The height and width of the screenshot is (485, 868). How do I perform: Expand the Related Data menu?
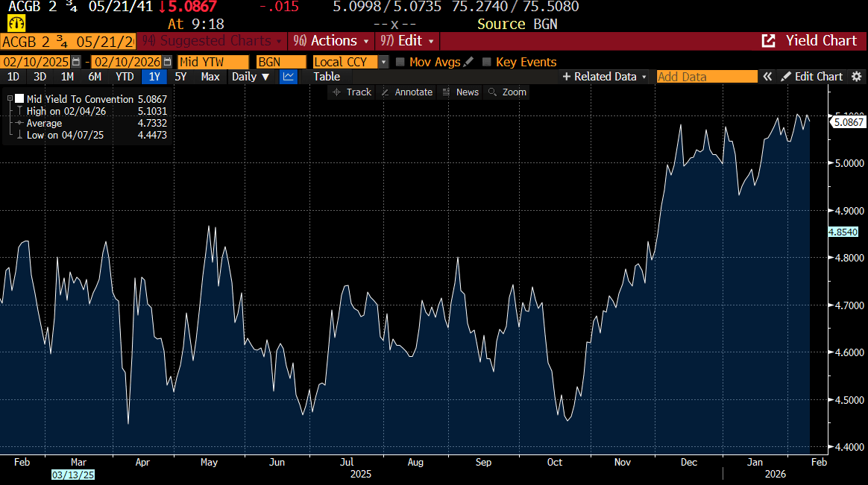tap(605, 77)
